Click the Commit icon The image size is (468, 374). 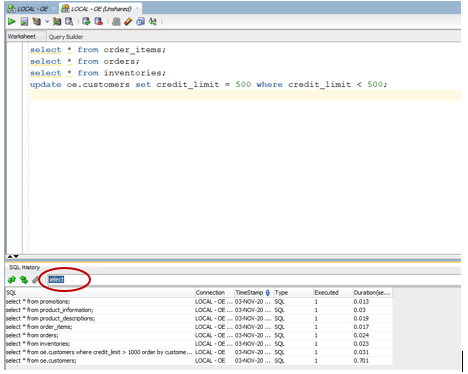point(86,22)
